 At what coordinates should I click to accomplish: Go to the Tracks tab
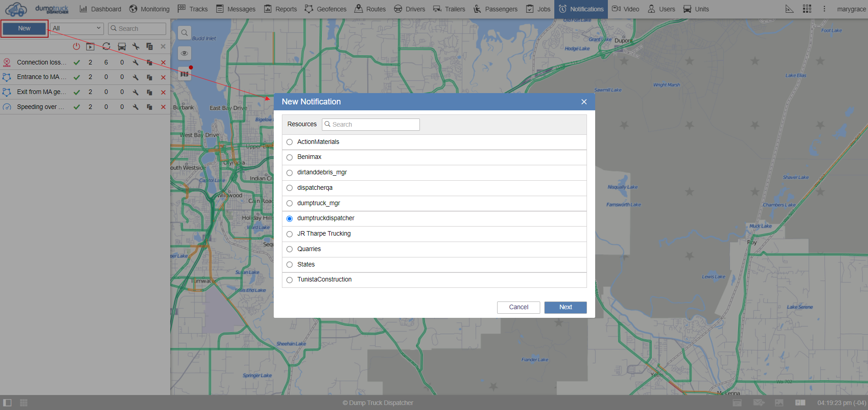[192, 9]
